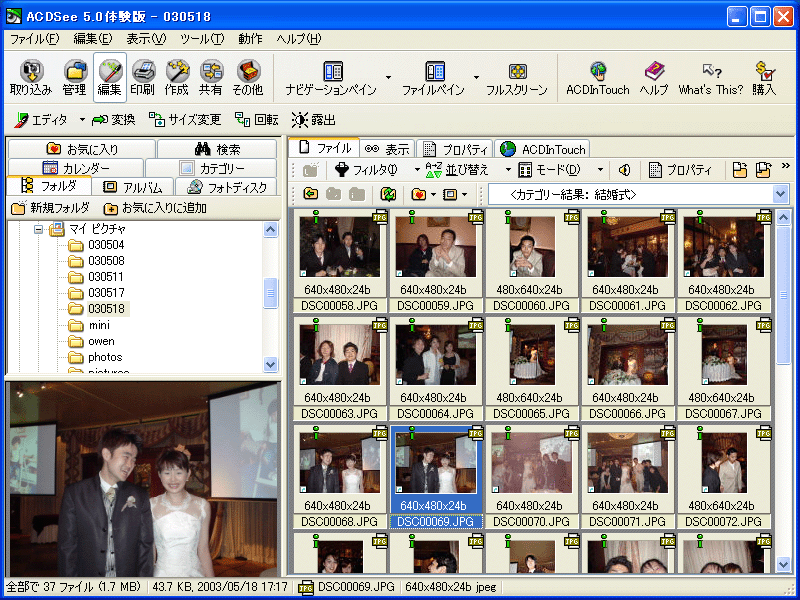Viewport: 800px width, 600px height.
Task: Open the フィルタ dropdown arrow
Action: click(x=417, y=170)
